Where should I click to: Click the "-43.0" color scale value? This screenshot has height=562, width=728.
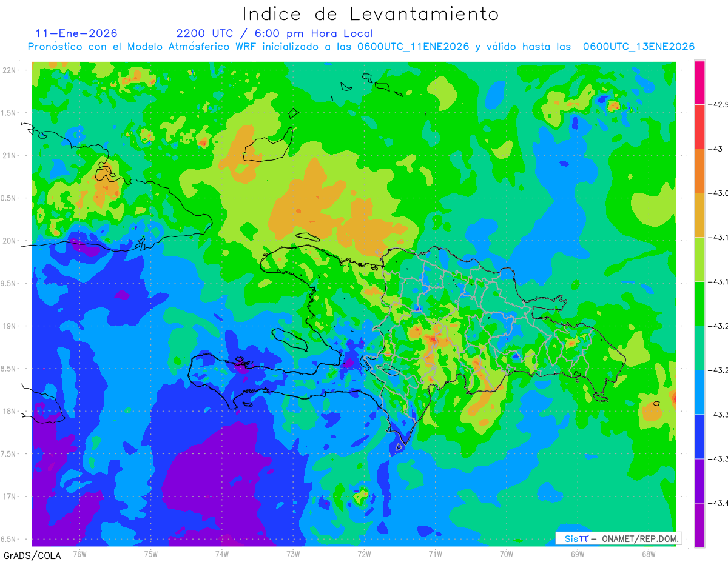(720, 193)
